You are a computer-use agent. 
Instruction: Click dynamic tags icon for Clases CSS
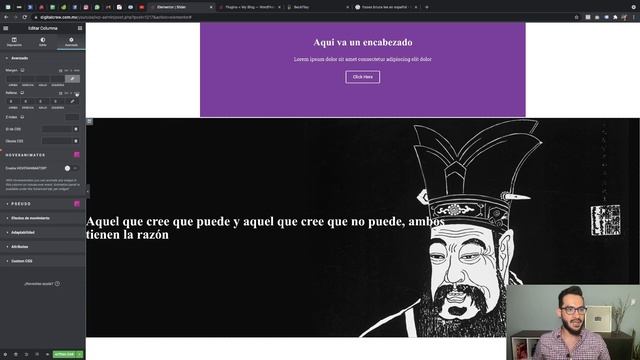[76, 141]
